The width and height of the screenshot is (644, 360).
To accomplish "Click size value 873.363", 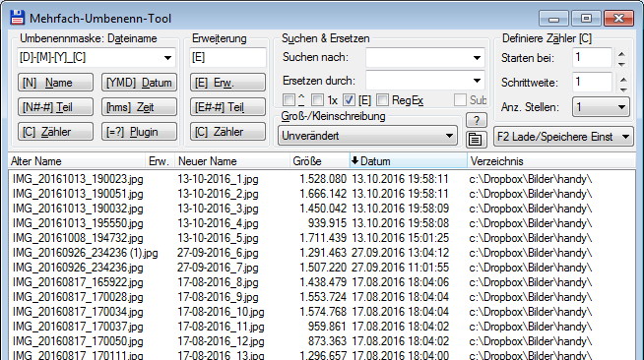I will [x=327, y=341].
